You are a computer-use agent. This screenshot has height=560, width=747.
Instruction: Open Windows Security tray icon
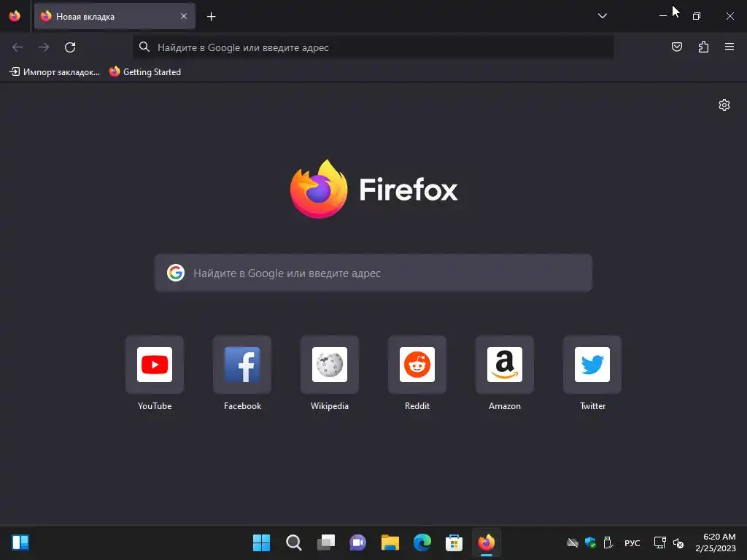(x=590, y=542)
